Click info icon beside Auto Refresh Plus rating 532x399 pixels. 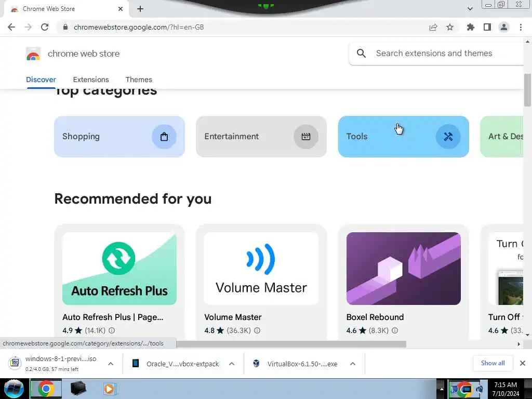click(112, 330)
